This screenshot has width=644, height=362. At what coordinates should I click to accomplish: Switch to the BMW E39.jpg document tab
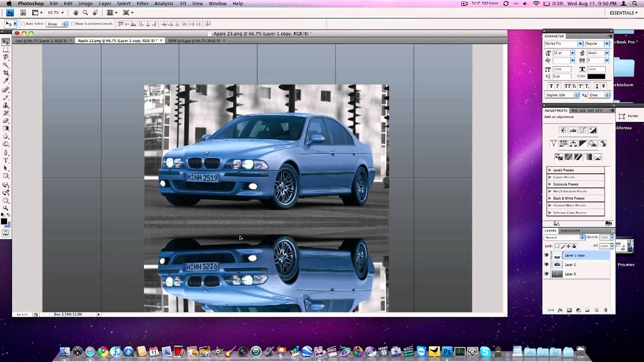[194, 41]
